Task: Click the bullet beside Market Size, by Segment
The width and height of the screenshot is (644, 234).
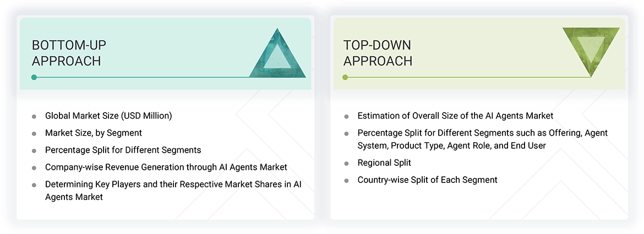Action: pyautogui.click(x=34, y=133)
